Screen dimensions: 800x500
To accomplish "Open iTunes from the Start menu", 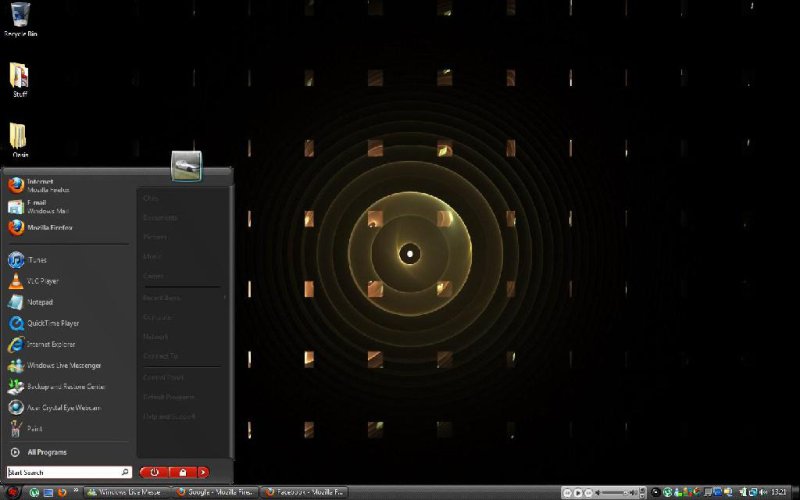I will point(36,260).
